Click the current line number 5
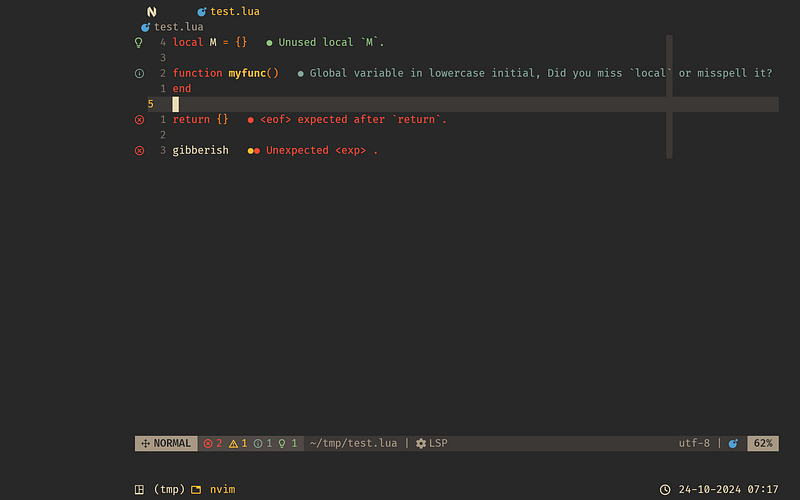 pyautogui.click(x=151, y=104)
